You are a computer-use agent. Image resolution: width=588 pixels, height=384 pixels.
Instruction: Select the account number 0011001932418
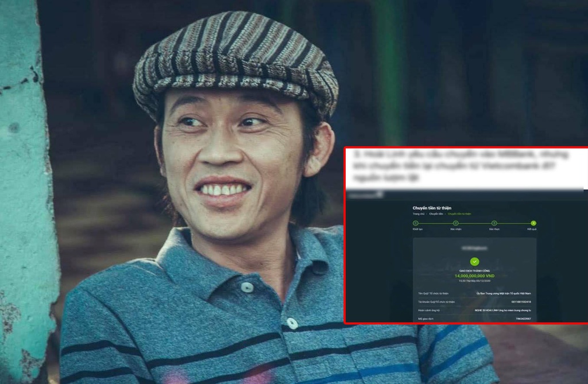519,301
